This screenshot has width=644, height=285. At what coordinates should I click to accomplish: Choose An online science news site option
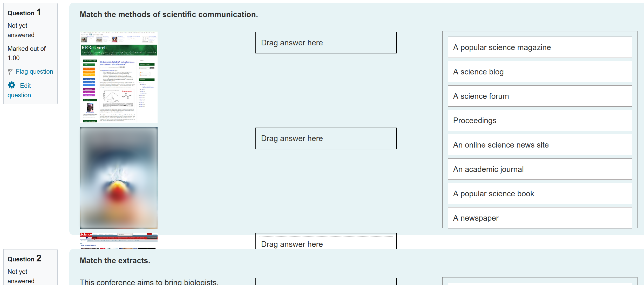coord(540,145)
